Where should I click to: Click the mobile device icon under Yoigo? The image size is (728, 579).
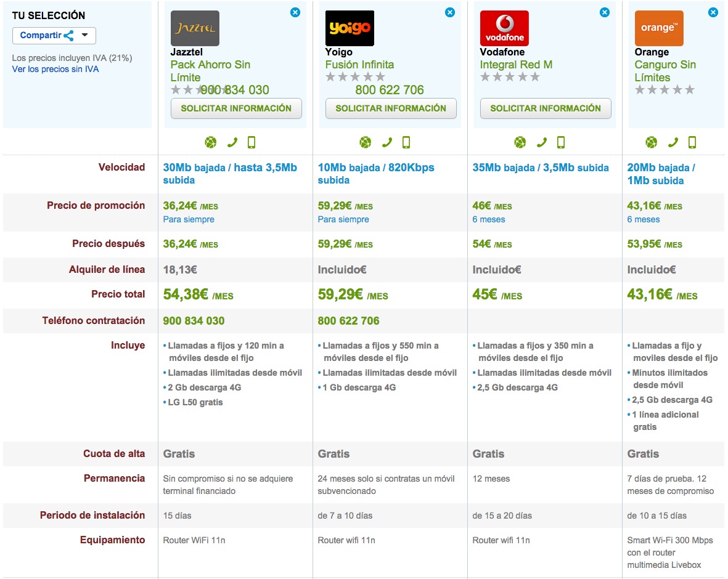click(x=406, y=142)
